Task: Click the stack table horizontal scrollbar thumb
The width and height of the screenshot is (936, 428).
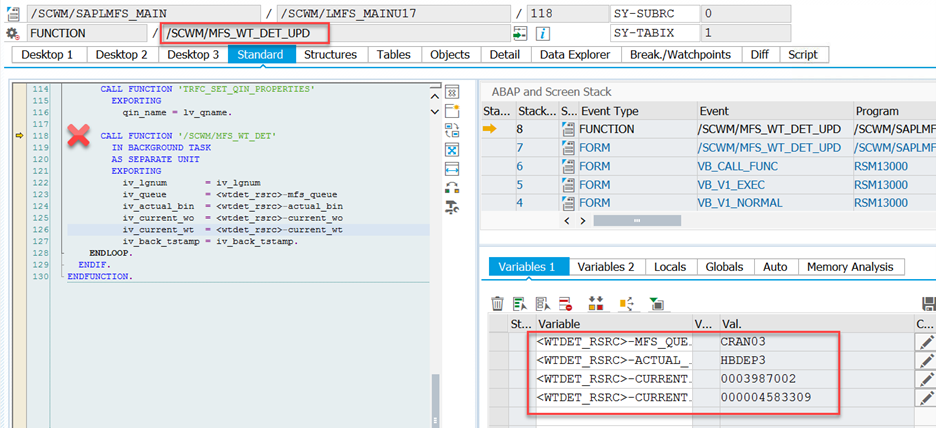Action: pos(637,221)
